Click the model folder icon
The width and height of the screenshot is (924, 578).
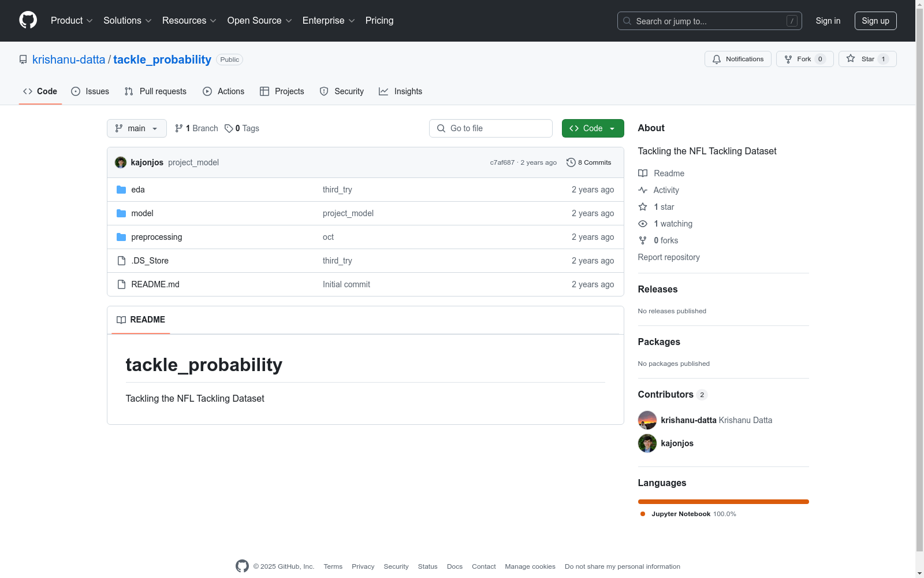pyautogui.click(x=121, y=213)
